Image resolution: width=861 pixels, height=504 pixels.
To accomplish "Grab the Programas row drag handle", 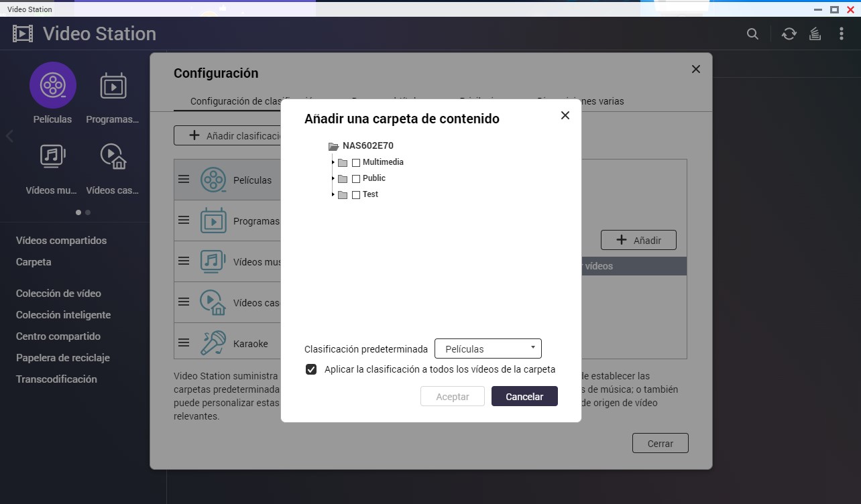I will pyautogui.click(x=184, y=220).
